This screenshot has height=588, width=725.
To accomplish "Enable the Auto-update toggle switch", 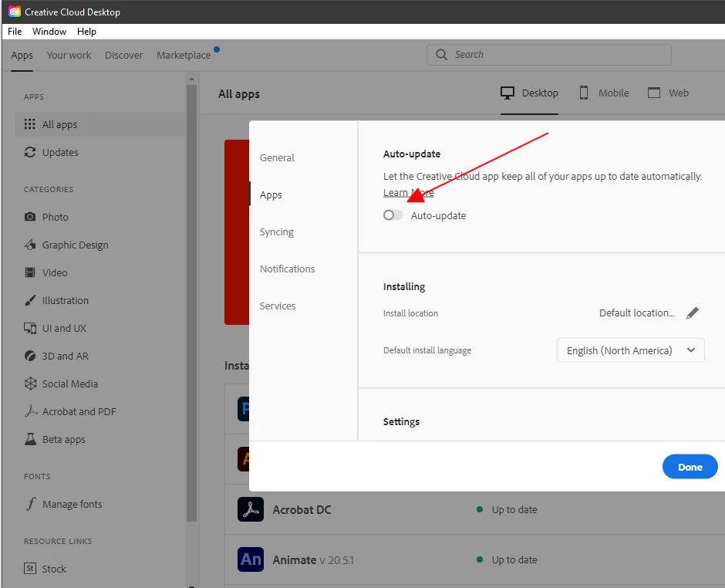I will click(x=393, y=215).
